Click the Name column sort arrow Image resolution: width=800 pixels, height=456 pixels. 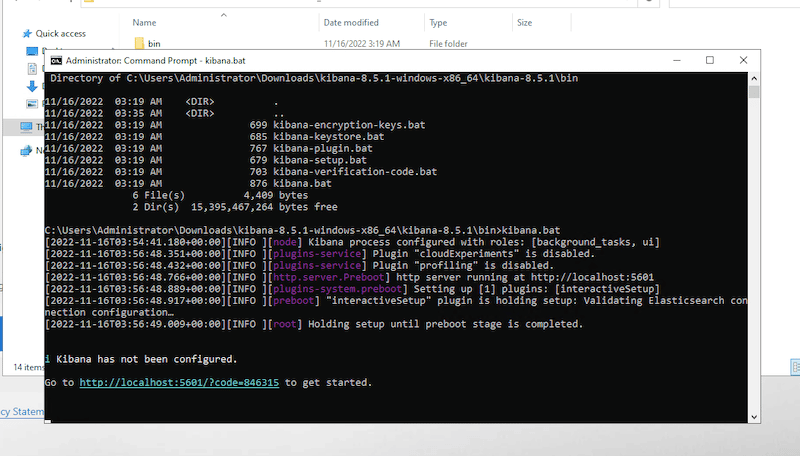pyautogui.click(x=223, y=15)
